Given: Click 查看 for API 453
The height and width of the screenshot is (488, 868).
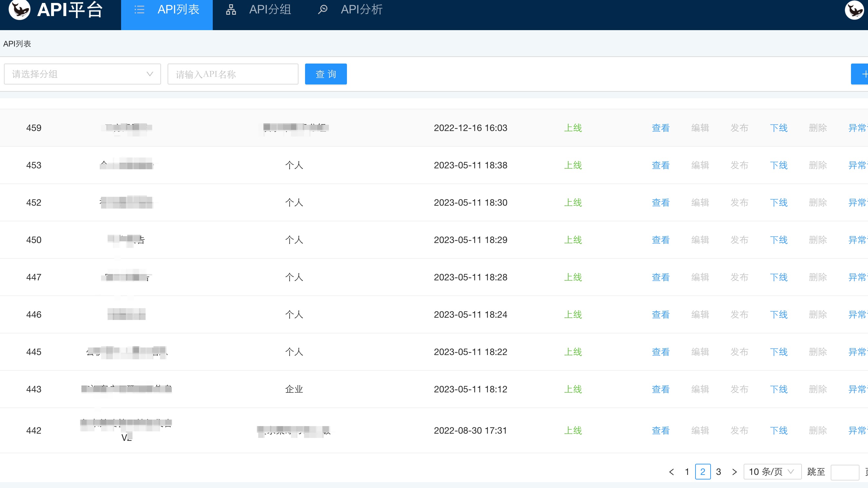Looking at the screenshot, I should 661,165.
